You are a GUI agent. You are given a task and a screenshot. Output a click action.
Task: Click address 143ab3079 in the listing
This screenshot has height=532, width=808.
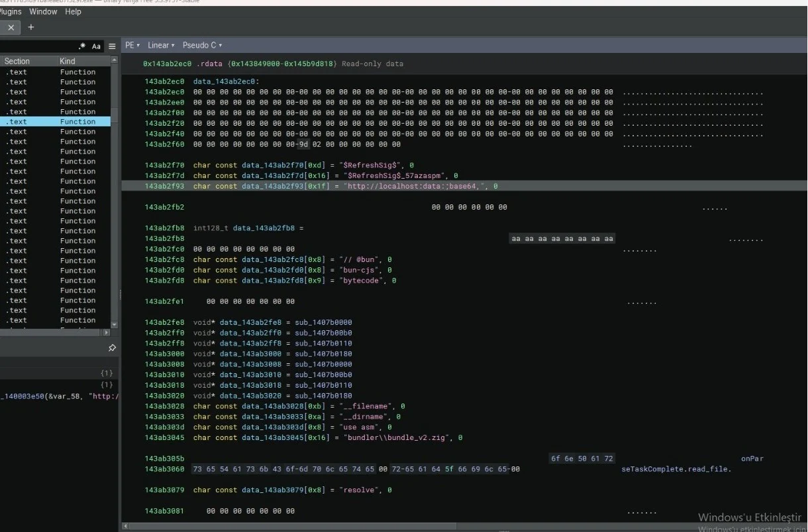point(164,490)
